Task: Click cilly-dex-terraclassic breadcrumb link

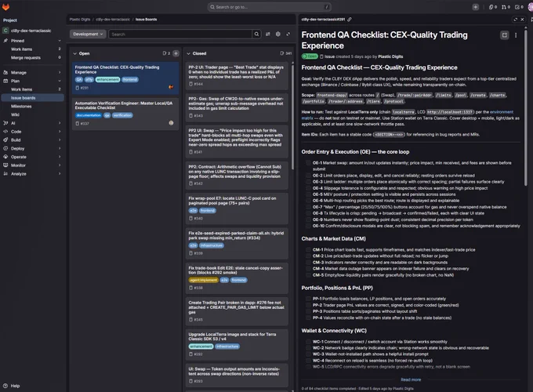Action: [x=113, y=20]
